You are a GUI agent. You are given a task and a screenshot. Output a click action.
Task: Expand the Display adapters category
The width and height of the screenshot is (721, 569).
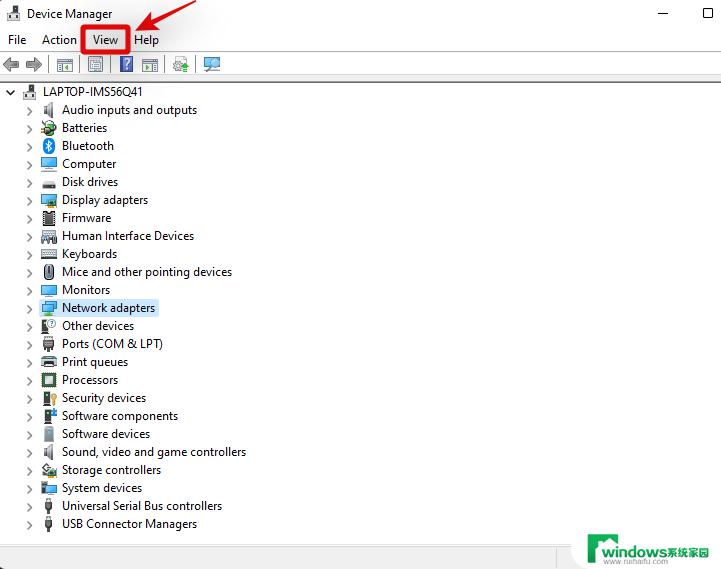pos(29,201)
